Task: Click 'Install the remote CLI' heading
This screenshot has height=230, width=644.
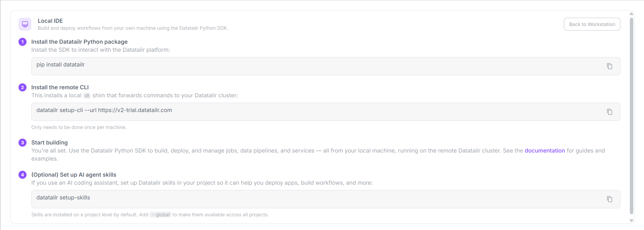Action: [x=60, y=87]
